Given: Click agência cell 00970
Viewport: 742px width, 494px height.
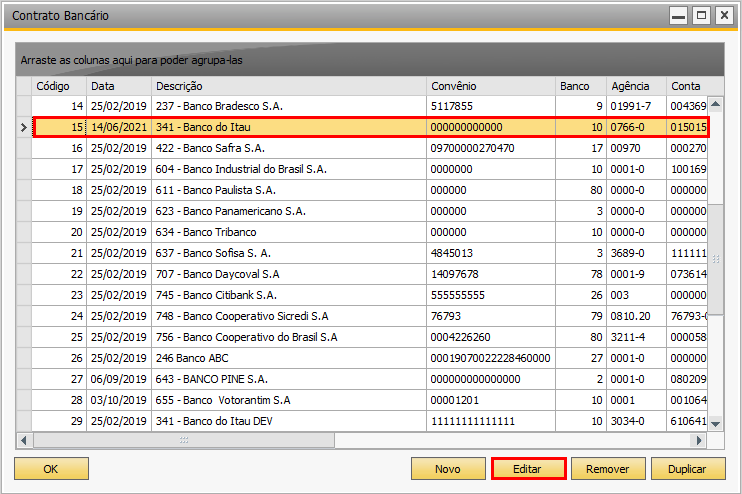Looking at the screenshot, I should (636, 148).
